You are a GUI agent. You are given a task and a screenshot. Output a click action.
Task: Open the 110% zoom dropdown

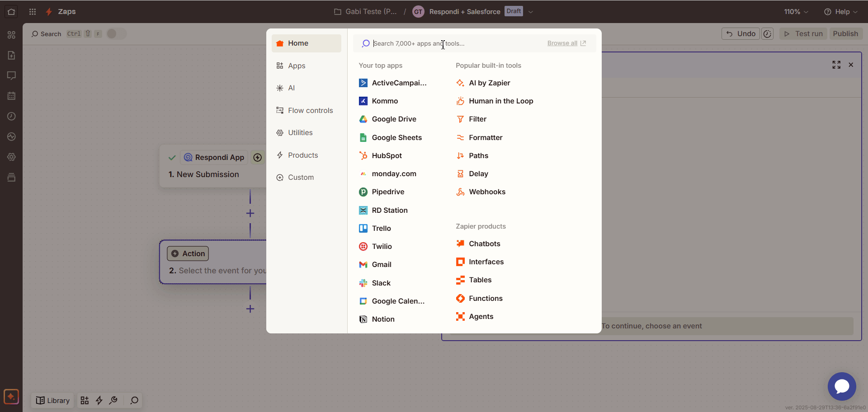tap(796, 12)
